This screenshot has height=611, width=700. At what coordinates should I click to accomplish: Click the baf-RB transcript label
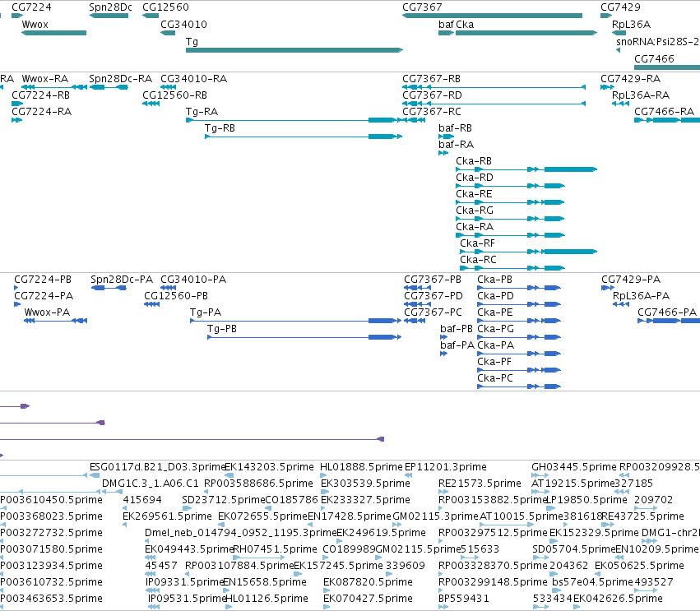[455, 128]
